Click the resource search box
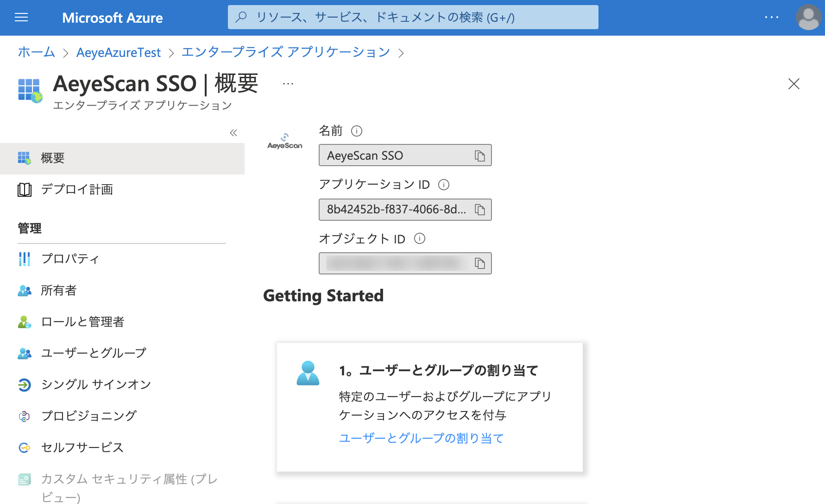Image resolution: width=825 pixels, height=504 pixels. coord(412,18)
